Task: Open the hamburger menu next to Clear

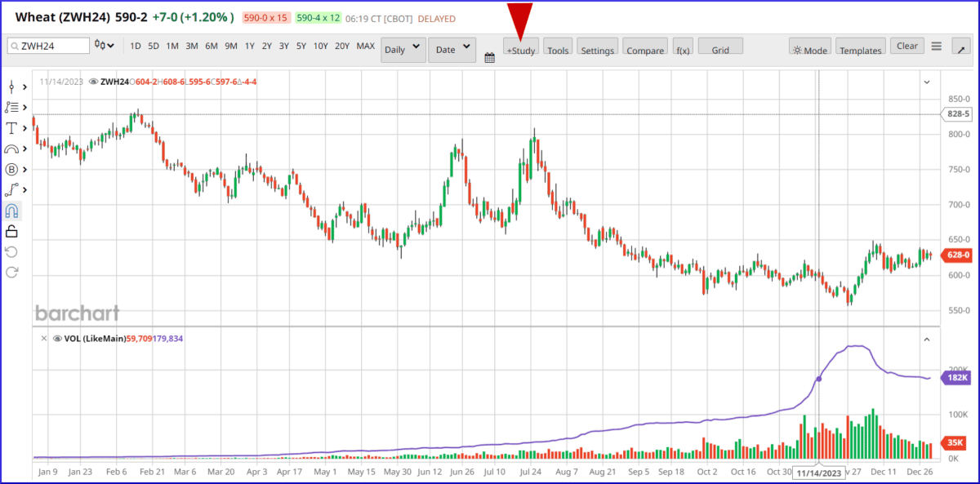Action: 935,46
